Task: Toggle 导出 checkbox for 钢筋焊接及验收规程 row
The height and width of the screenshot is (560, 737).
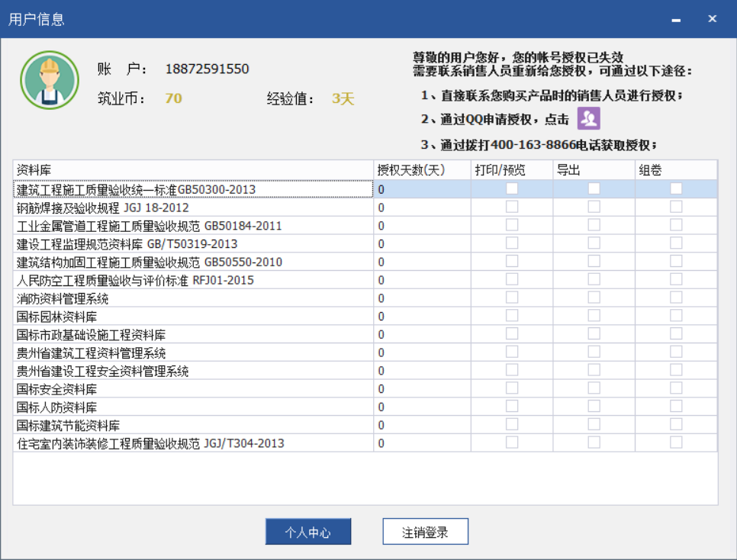Action: (594, 207)
